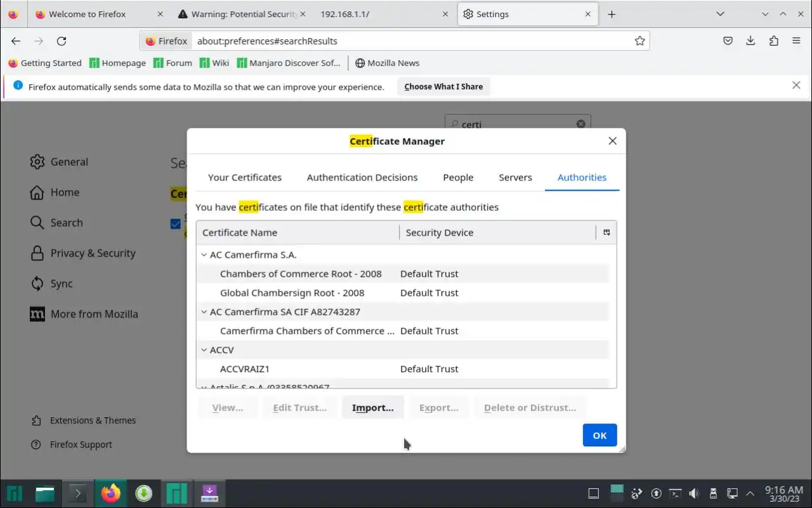Open the Search settings category
The image size is (812, 508).
click(x=56, y=223)
